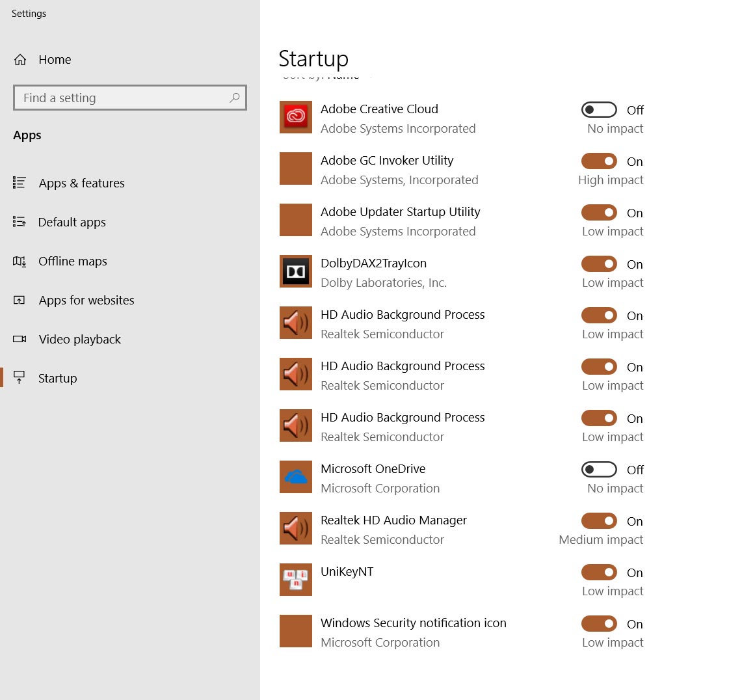Viewport: 729px width, 700px height.
Task: Click the Adobe GC Invoker Utility label
Action: [387, 161]
